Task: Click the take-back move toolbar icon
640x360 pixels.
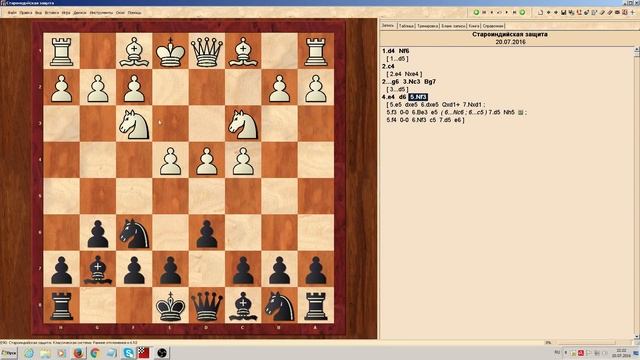Action: click(x=498, y=12)
